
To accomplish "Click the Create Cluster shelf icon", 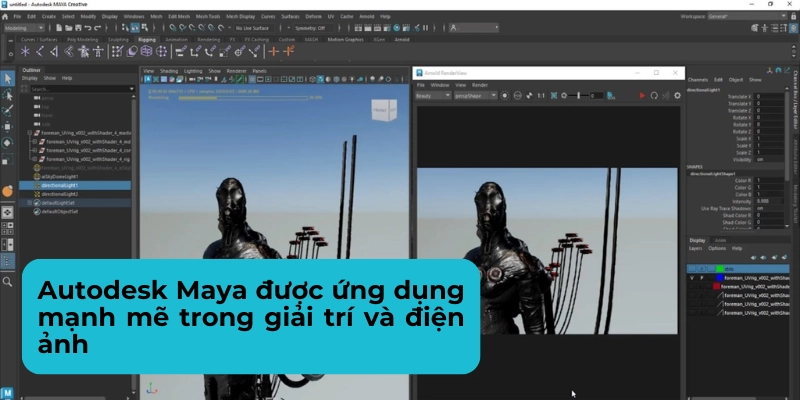I will (x=161, y=51).
